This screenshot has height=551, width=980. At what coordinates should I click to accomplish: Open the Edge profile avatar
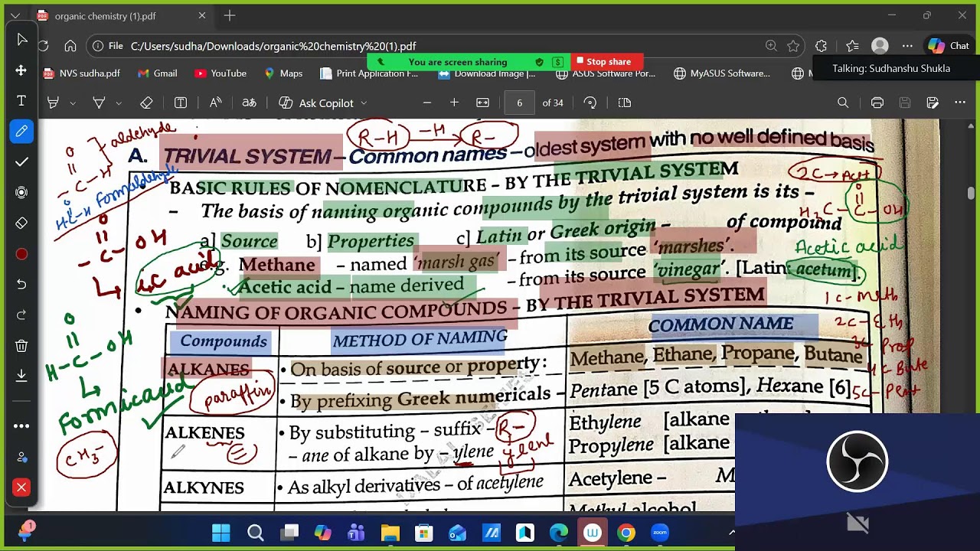point(880,46)
